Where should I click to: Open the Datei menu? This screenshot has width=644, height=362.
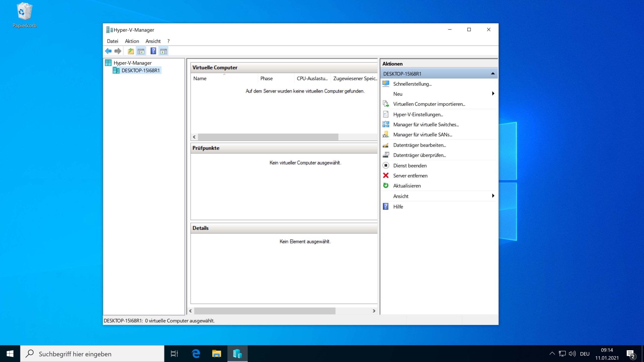click(112, 41)
